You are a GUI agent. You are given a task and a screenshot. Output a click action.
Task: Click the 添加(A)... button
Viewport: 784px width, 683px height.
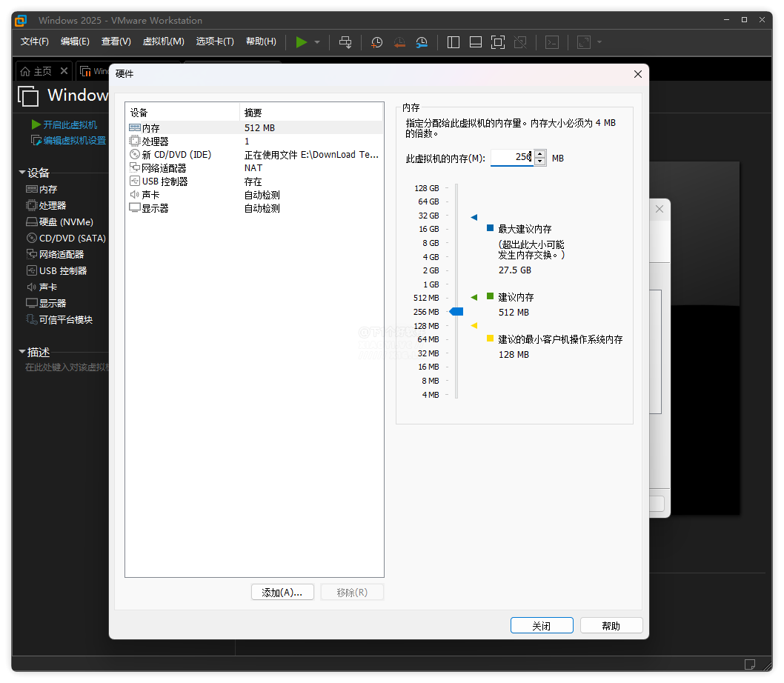tap(282, 593)
